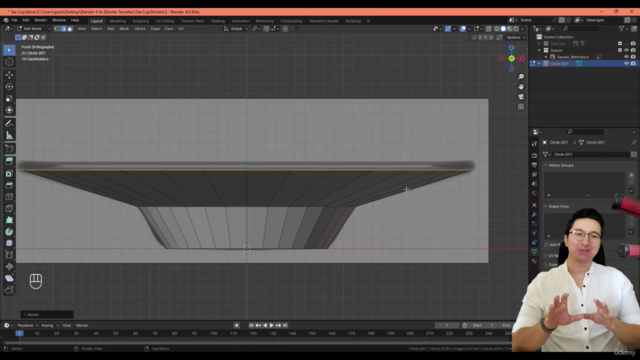Open the Object Data properties tab
Screen dimensions: 640x360
534,252
